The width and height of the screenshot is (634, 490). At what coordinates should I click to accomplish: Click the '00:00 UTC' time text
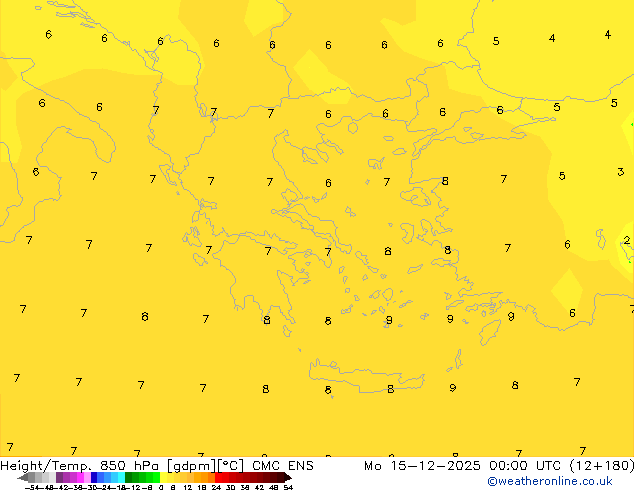(525, 466)
